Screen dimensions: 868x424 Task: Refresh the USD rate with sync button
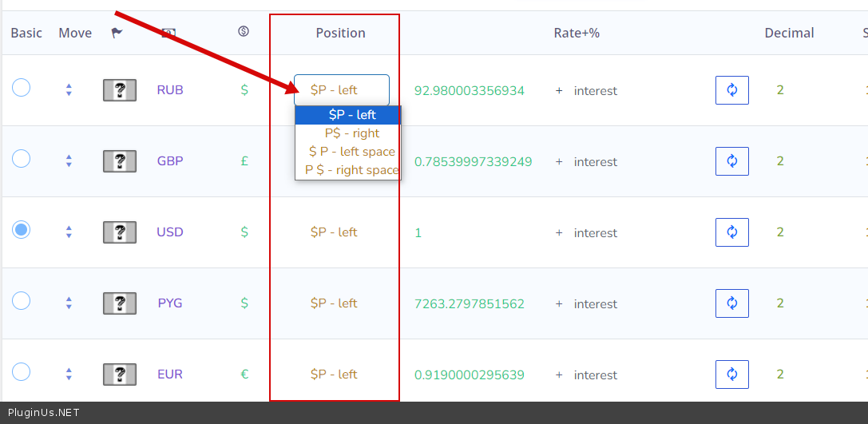click(731, 232)
